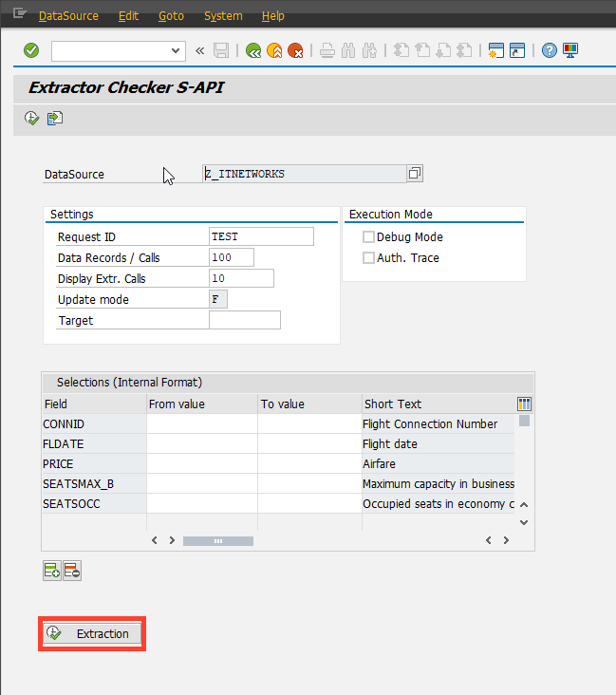Click the Short Text column header
Screen dimensions: 616x695
coord(439,404)
